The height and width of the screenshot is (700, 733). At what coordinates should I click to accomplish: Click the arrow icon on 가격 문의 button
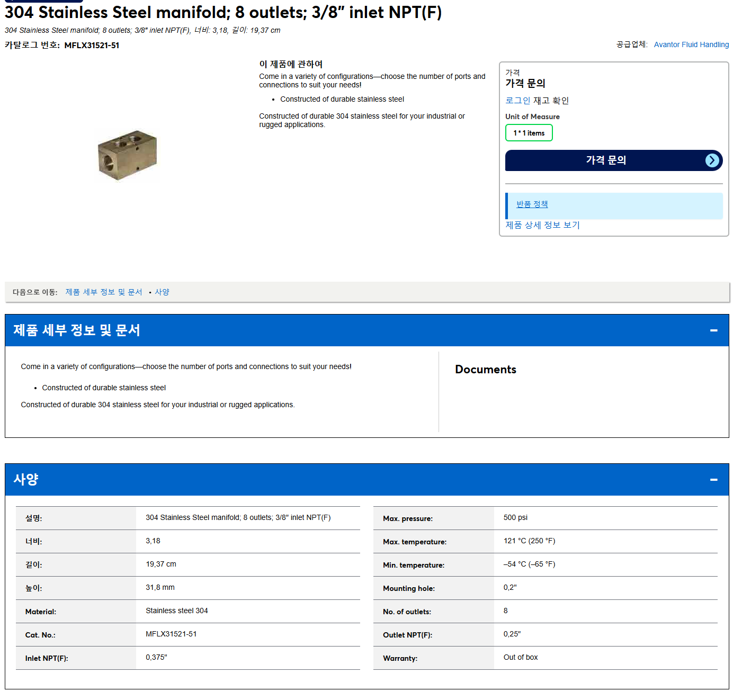coord(712,160)
